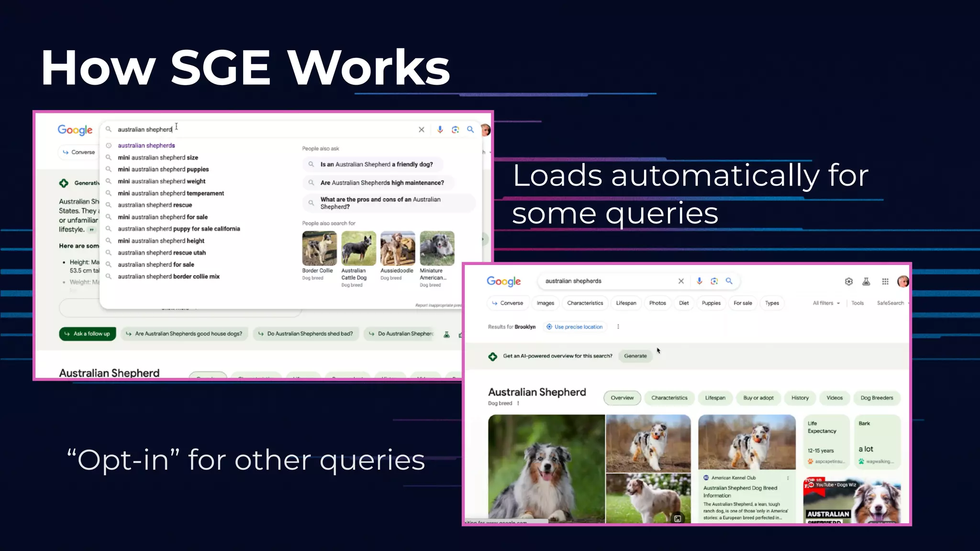980x551 pixels.
Task: Click the Ask a follow up button
Action: [87, 334]
